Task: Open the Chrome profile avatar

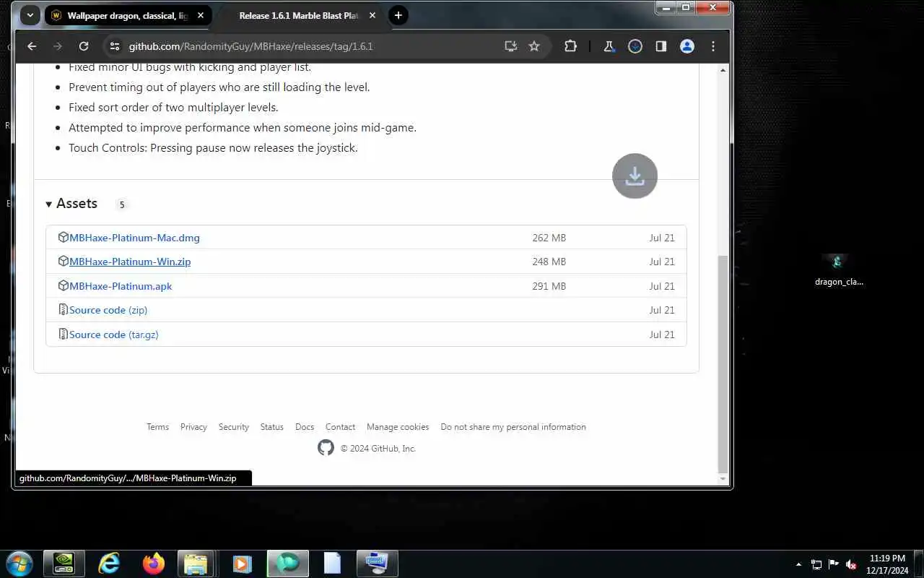Action: pos(687,46)
